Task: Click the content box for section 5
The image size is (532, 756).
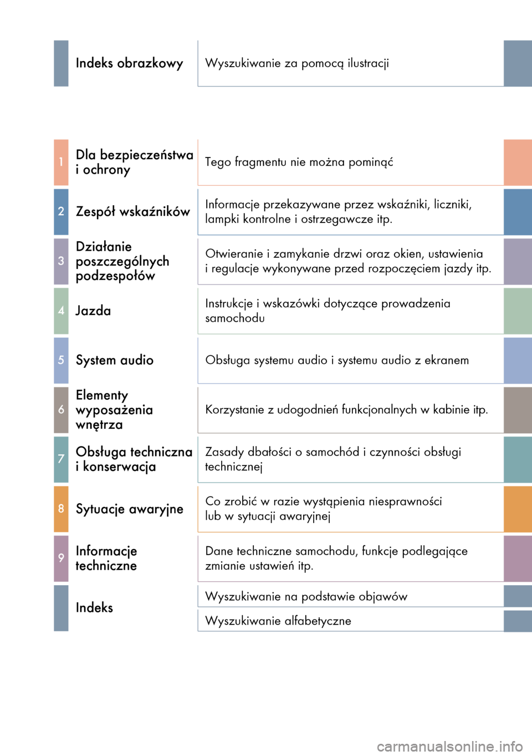Action: click(350, 360)
